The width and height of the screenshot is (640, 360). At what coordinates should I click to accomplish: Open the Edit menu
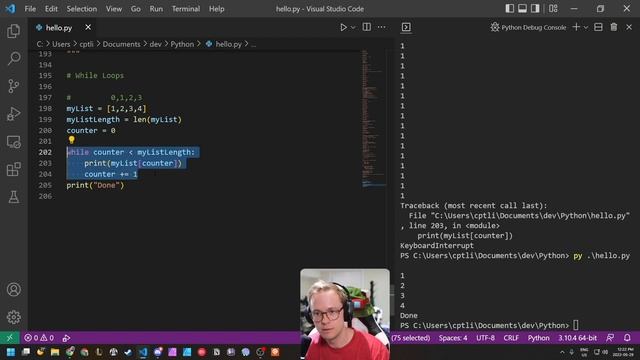click(51, 9)
